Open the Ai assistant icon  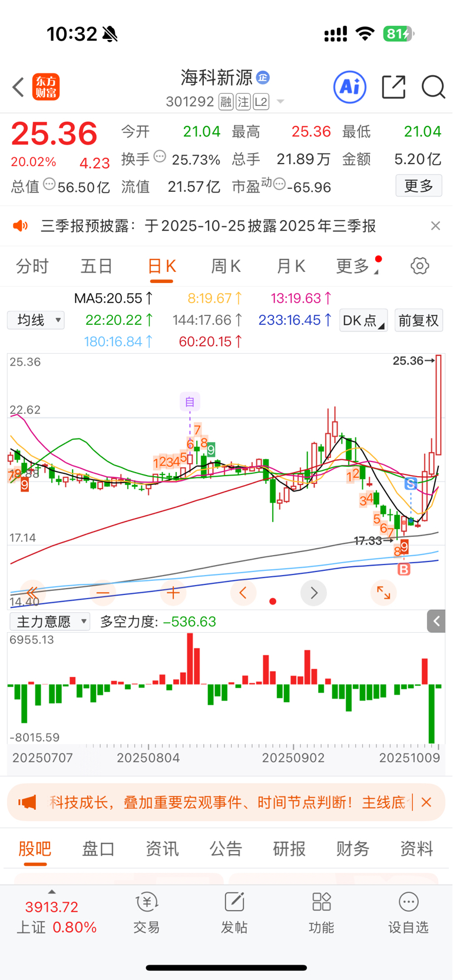click(350, 87)
